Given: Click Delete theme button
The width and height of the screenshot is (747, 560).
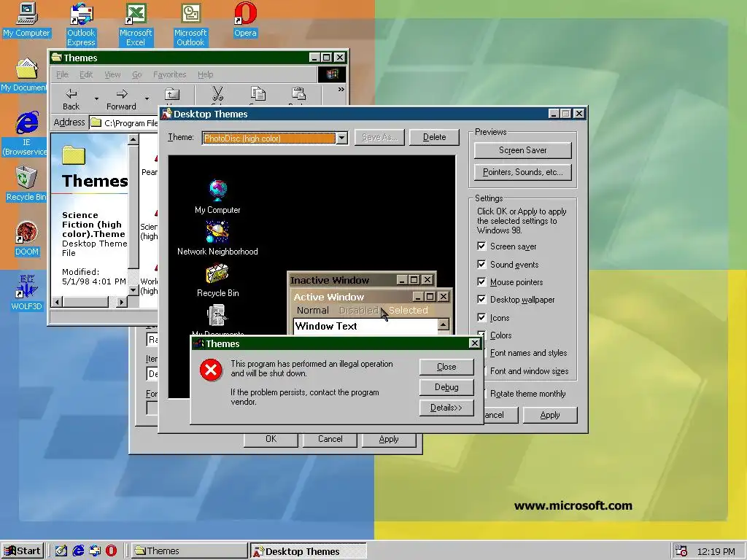Looking at the screenshot, I should 435,137.
